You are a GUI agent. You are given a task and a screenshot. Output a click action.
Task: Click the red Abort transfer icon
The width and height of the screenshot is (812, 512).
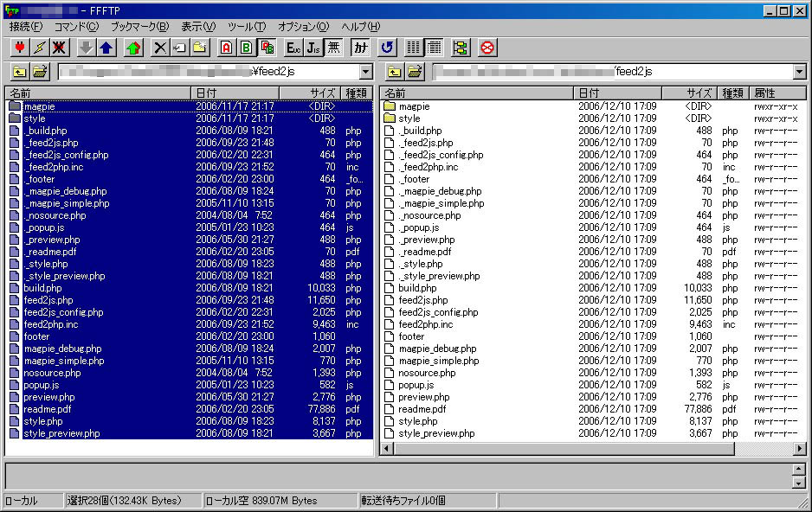[x=487, y=48]
